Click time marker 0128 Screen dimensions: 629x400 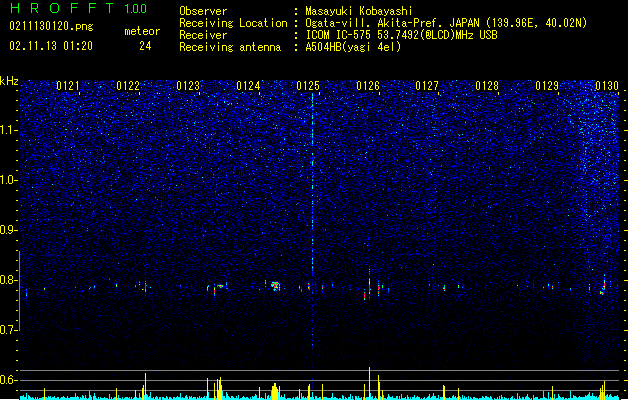point(487,86)
